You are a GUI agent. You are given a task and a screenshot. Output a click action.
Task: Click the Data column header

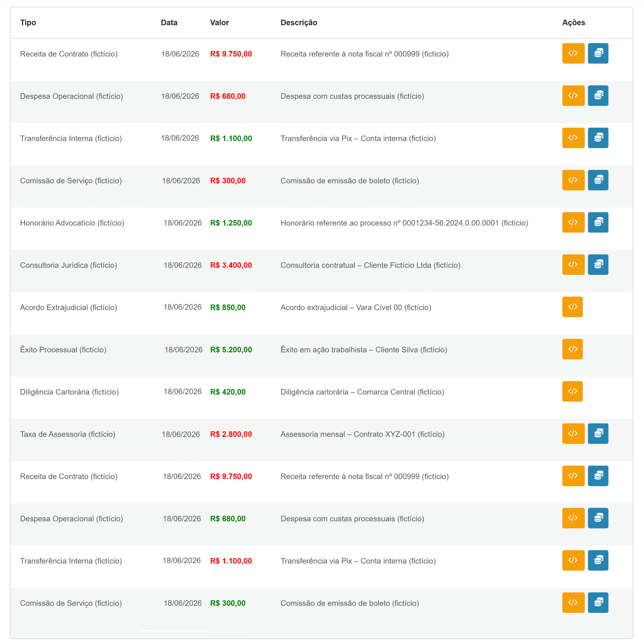(169, 23)
